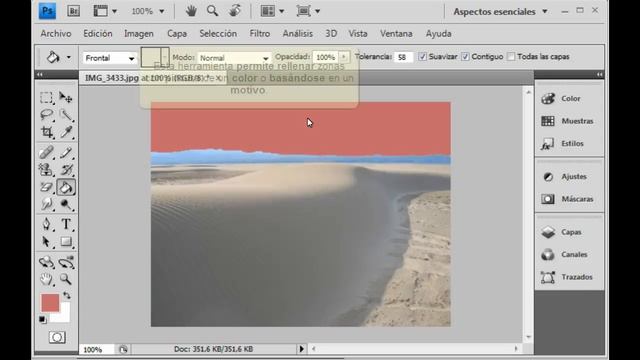Launch Bridge with the Br icon
The height and width of the screenshot is (360, 640).
[x=73, y=11]
